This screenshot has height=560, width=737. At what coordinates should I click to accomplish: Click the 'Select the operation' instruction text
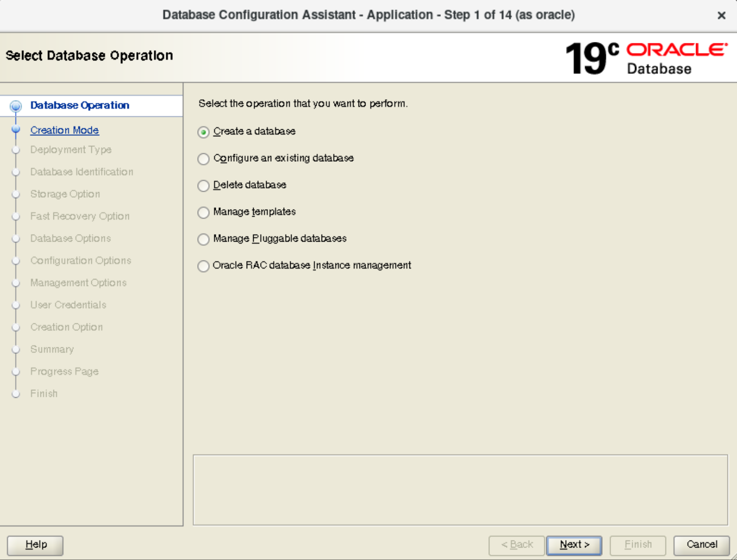click(303, 104)
